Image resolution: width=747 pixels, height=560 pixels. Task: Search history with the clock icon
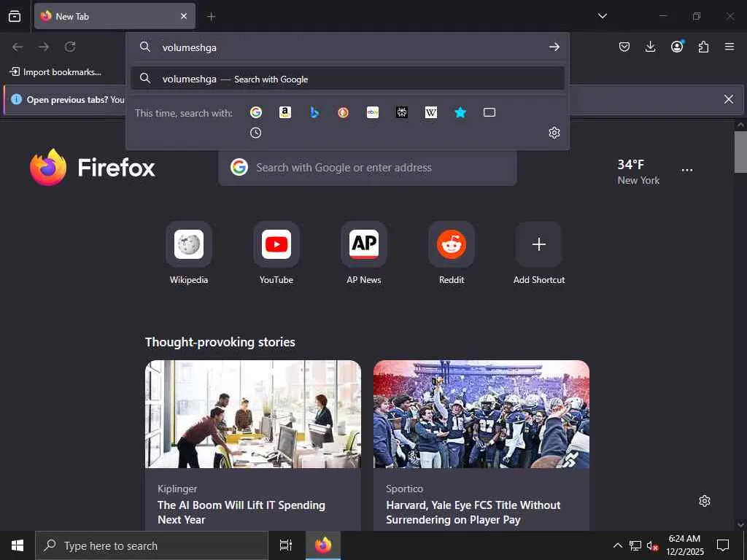click(256, 133)
